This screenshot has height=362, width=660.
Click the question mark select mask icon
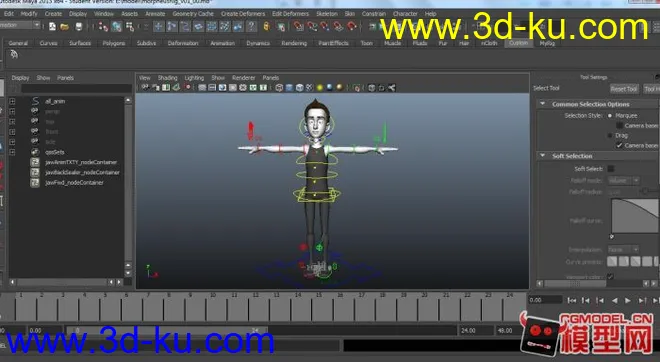point(251,27)
